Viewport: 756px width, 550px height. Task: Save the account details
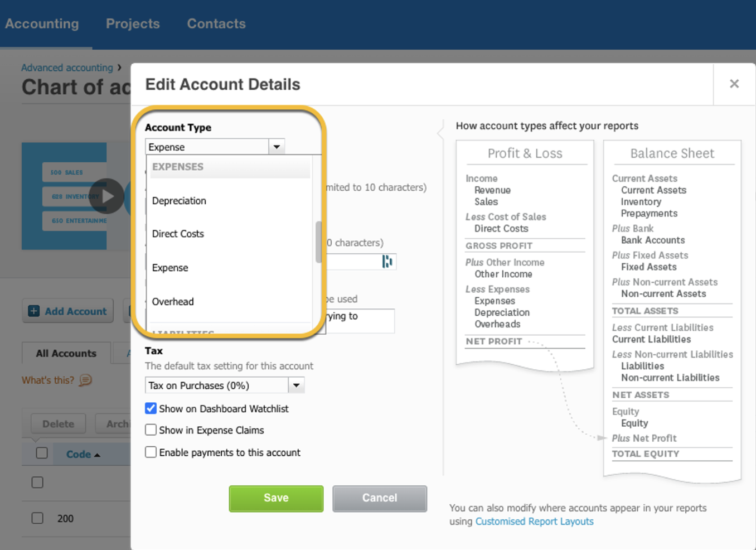point(276,498)
